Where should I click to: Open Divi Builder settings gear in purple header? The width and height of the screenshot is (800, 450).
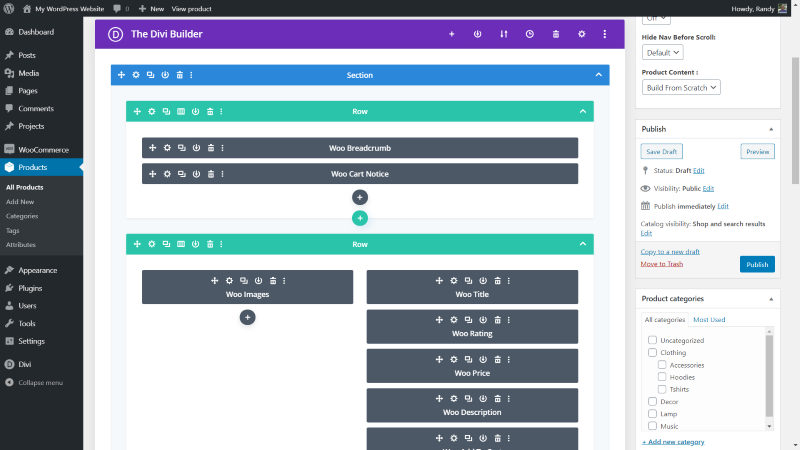point(582,34)
